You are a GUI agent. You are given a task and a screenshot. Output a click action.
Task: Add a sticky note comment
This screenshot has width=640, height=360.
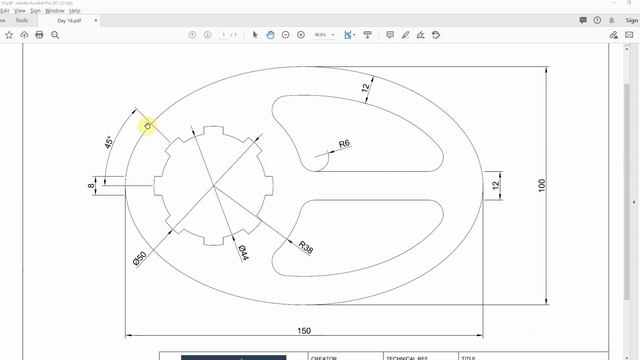click(x=390, y=35)
